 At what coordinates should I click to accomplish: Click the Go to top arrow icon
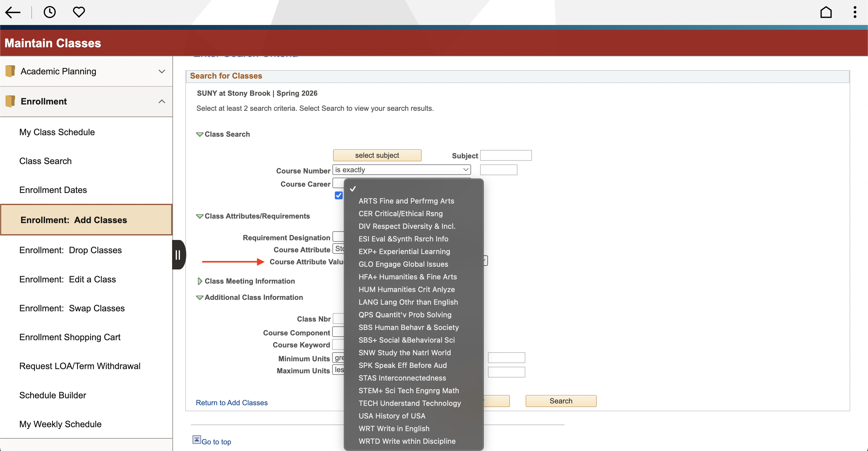[x=197, y=440]
